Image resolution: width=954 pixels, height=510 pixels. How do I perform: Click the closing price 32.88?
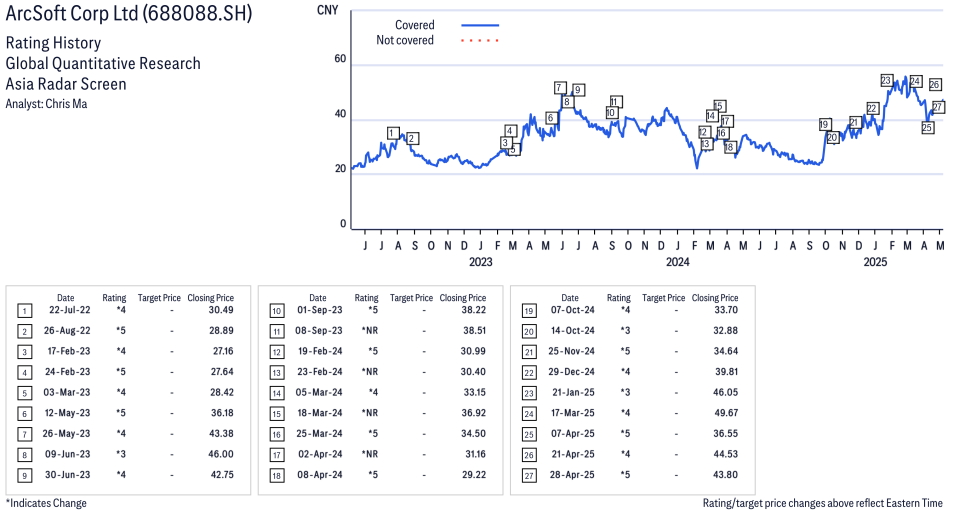coord(726,330)
